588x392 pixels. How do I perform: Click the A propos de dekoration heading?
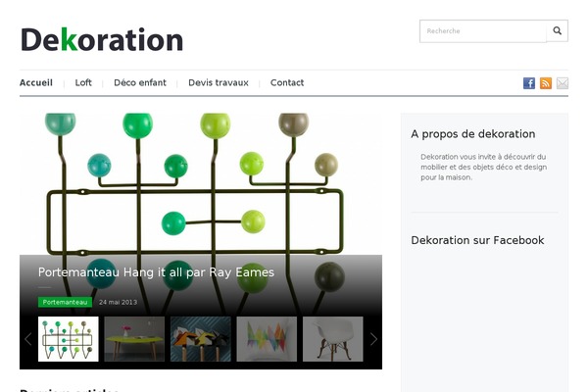(473, 134)
